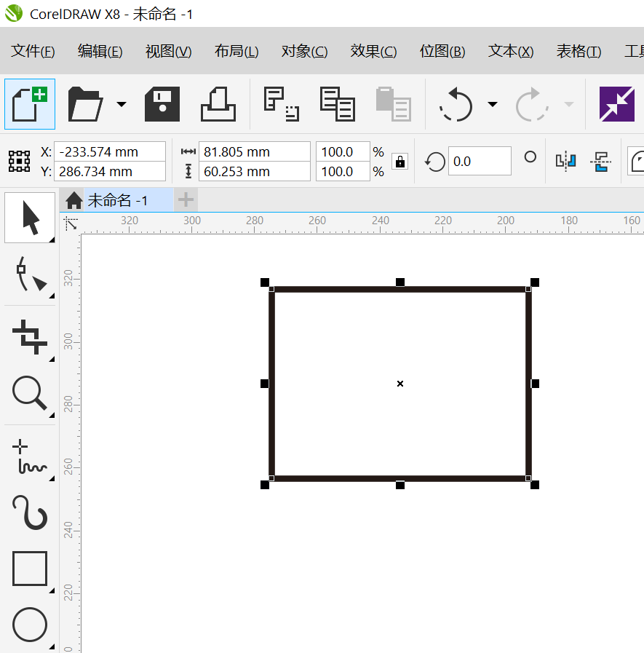Viewport: 644px width, 653px height.
Task: Mirror the object horizontally
Action: pos(566,161)
